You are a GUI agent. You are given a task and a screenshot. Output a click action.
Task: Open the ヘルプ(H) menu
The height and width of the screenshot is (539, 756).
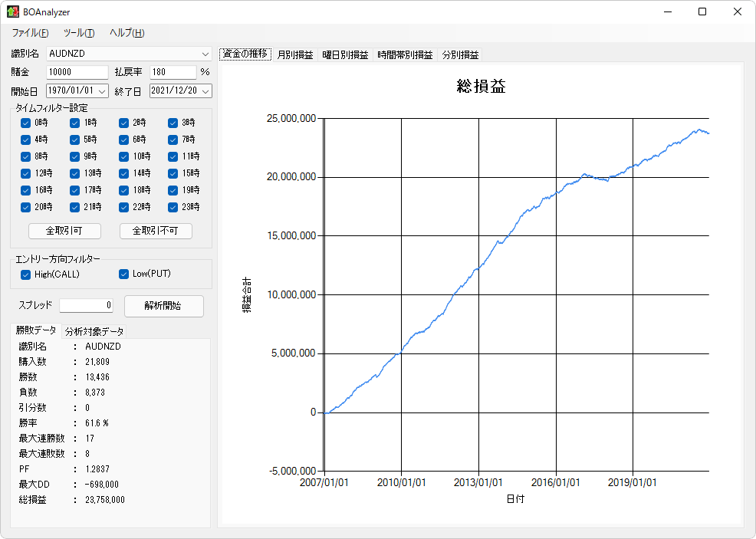point(127,33)
